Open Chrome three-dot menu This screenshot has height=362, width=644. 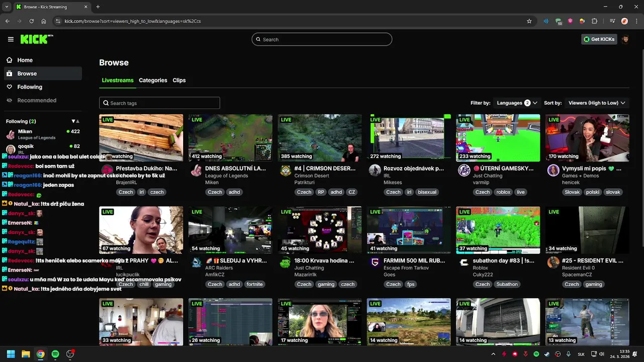pos(636,21)
